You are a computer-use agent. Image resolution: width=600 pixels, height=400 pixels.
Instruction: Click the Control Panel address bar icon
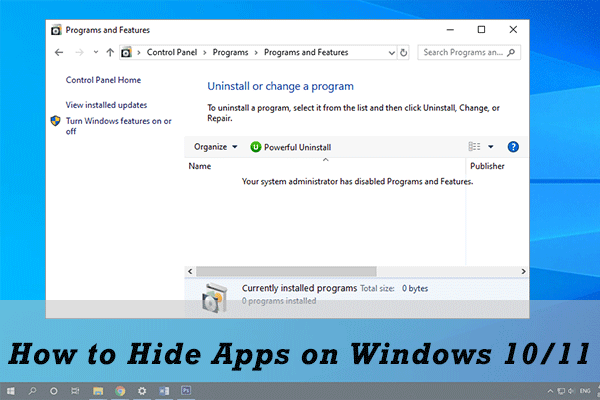(x=126, y=52)
